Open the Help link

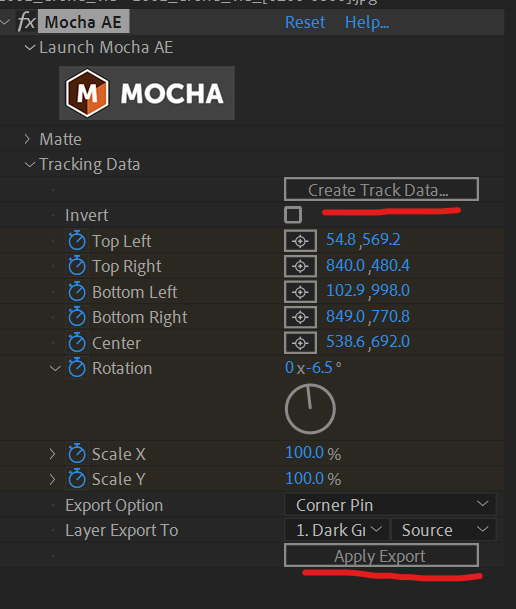click(x=367, y=23)
